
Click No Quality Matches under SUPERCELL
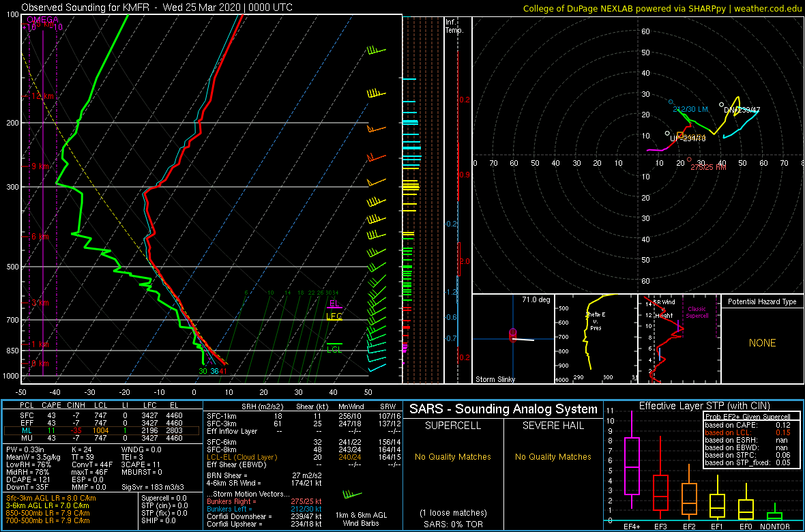(x=452, y=456)
